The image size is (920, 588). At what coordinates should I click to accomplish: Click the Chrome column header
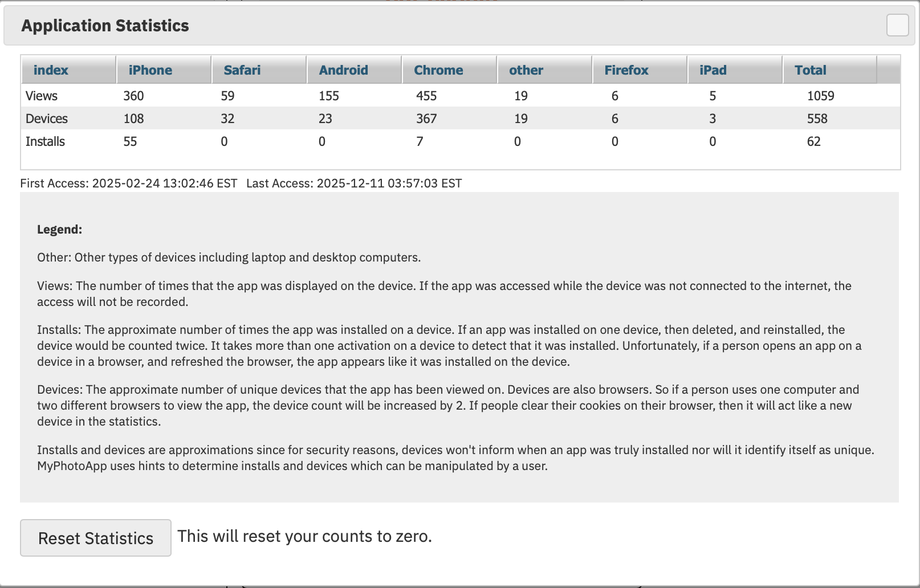tap(438, 70)
